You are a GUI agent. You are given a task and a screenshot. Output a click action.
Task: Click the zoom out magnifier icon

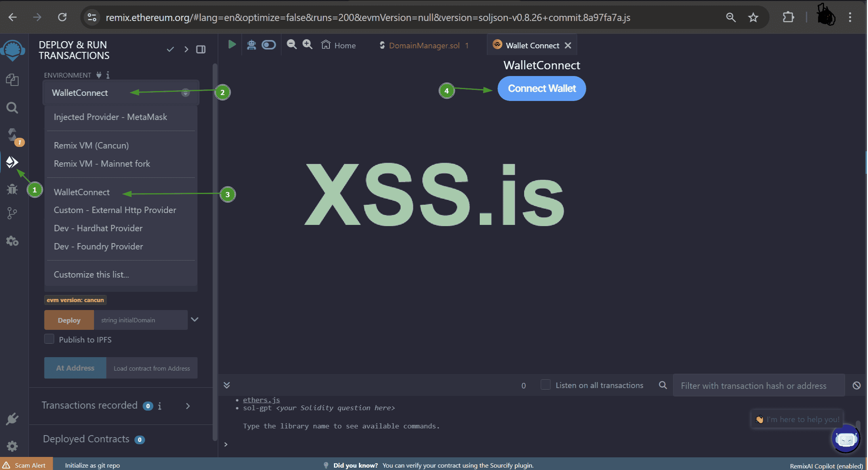point(292,45)
